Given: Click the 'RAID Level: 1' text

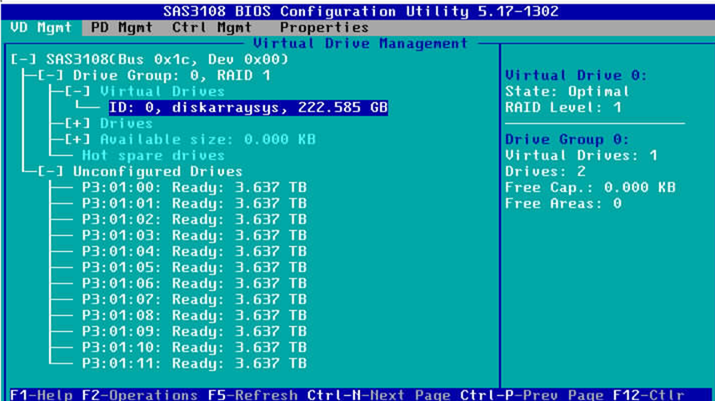Looking at the screenshot, I should 563,108.
